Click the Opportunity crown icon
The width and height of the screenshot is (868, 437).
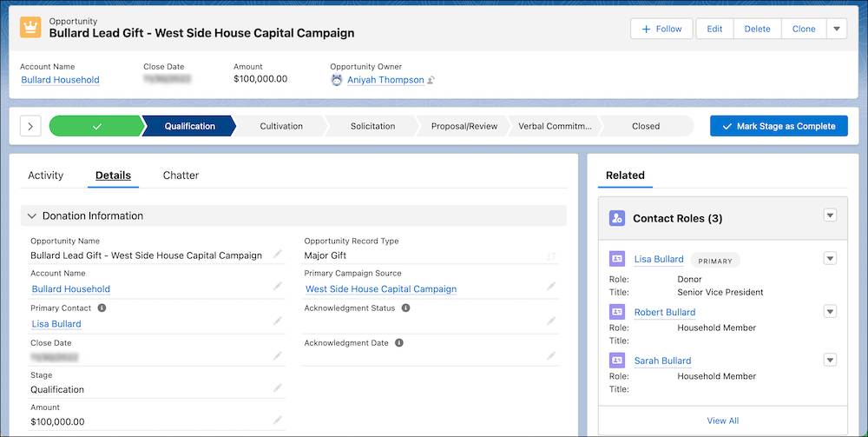(30, 27)
